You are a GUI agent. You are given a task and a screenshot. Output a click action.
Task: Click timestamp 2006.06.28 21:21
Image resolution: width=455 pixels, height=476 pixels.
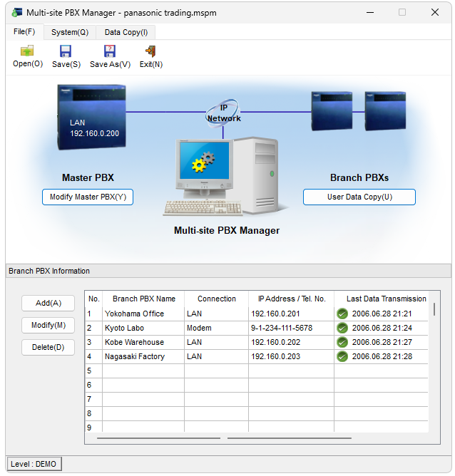pyautogui.click(x=382, y=314)
